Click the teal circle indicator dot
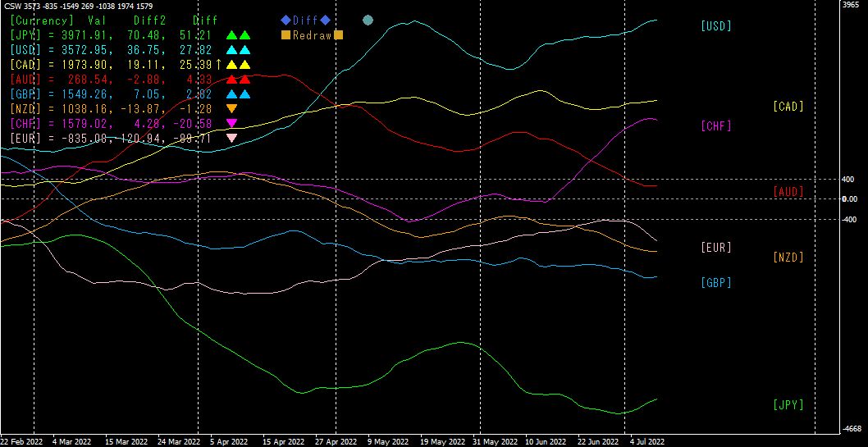The width and height of the screenshot is (868, 447). (x=368, y=21)
